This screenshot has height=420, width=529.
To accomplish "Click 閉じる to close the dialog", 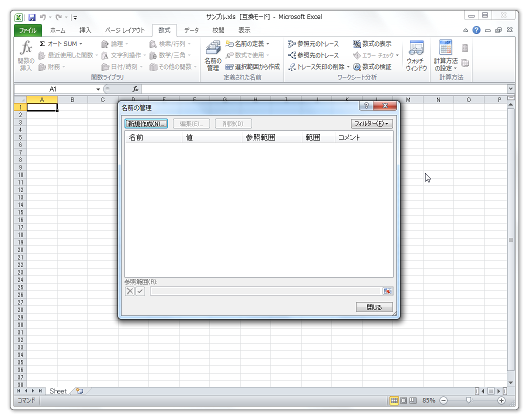I will point(374,307).
